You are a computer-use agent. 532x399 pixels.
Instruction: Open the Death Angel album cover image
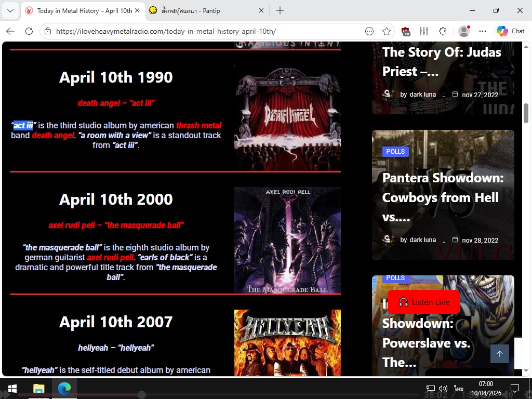287,118
